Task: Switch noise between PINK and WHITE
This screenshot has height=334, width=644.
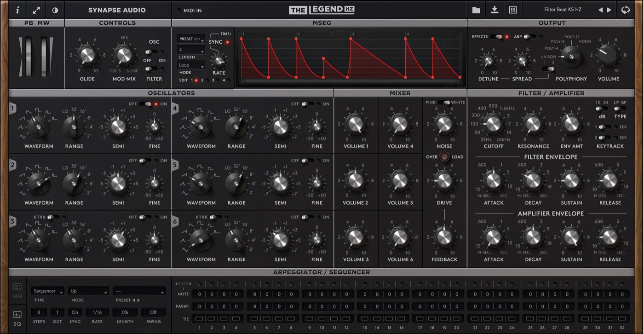Action: click(444, 102)
